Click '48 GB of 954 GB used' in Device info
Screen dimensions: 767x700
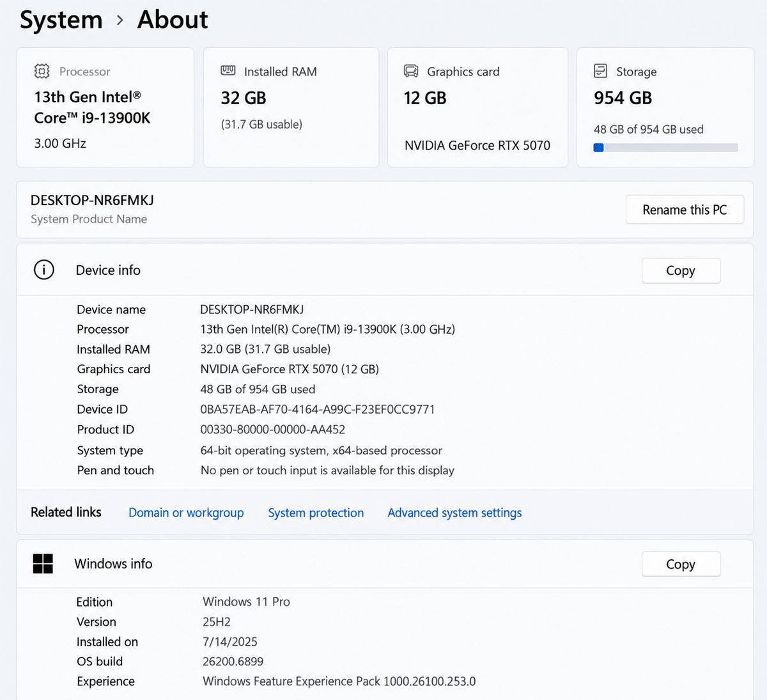(x=258, y=389)
